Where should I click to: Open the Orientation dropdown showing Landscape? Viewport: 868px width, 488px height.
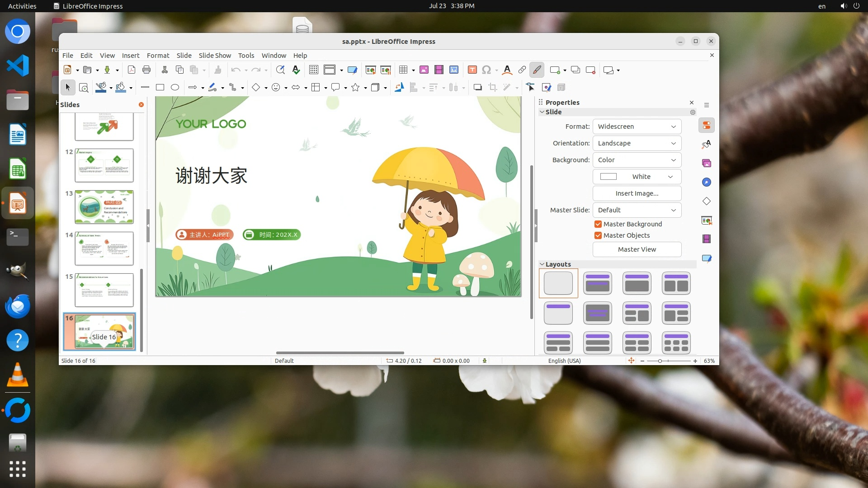point(637,143)
